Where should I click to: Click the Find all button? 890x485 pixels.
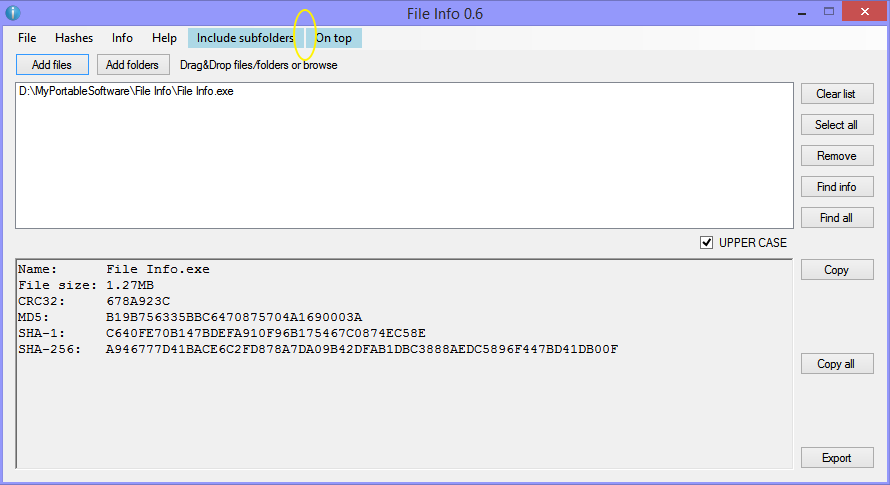837,218
